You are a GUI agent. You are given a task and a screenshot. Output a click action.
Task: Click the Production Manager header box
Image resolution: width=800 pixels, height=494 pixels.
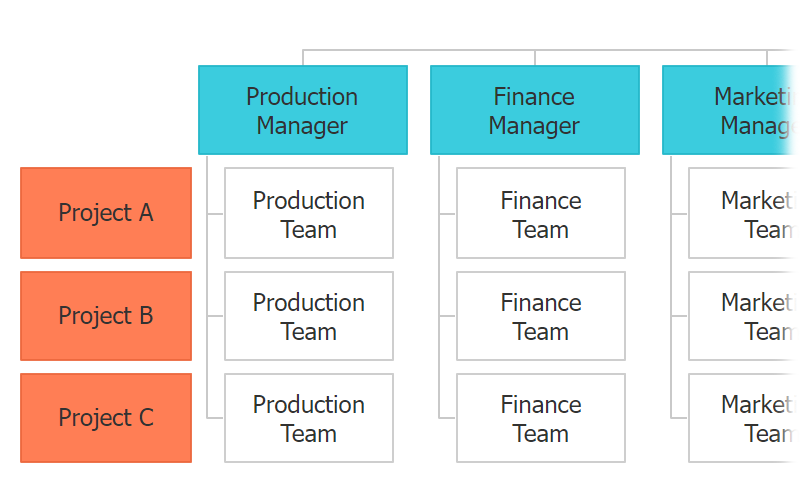tap(302, 111)
